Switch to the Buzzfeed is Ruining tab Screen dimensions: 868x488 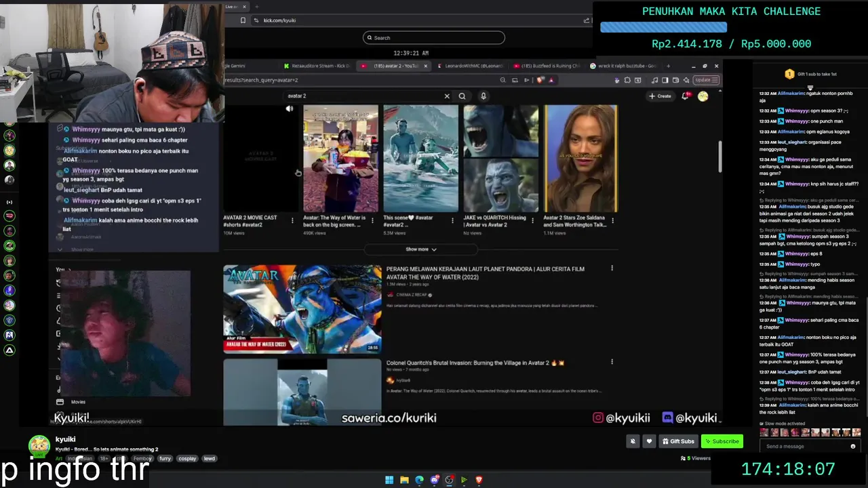point(547,66)
